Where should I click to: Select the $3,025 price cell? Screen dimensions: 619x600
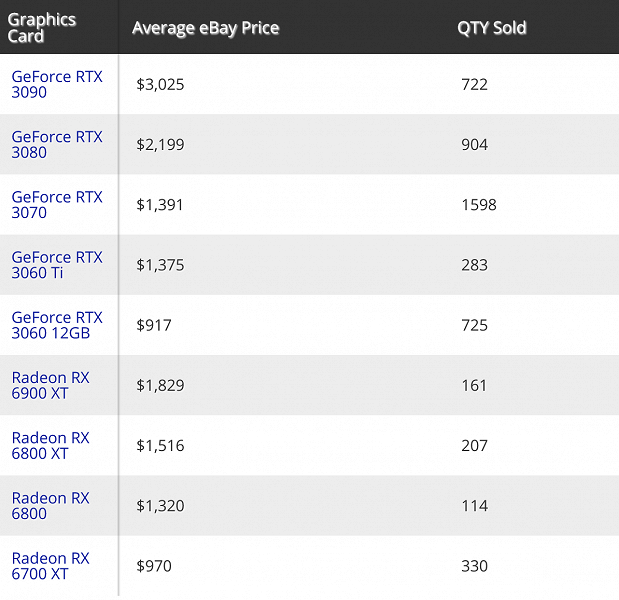[x=160, y=84]
